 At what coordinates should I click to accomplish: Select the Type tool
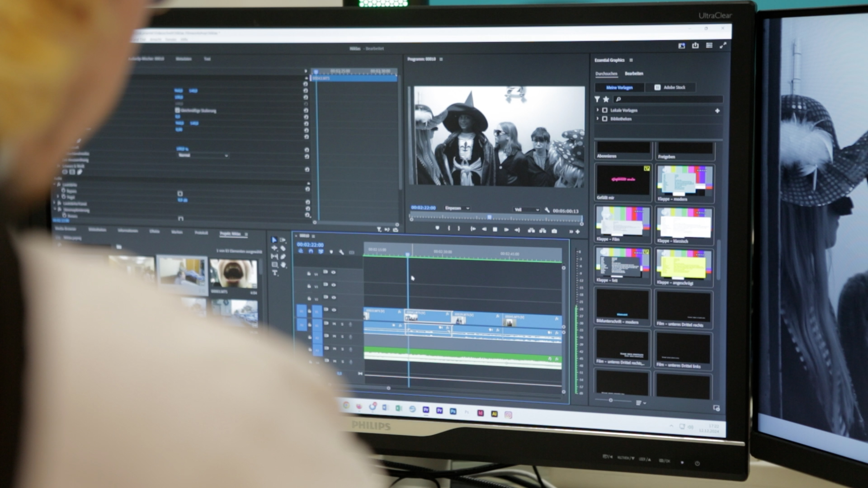coord(274,273)
